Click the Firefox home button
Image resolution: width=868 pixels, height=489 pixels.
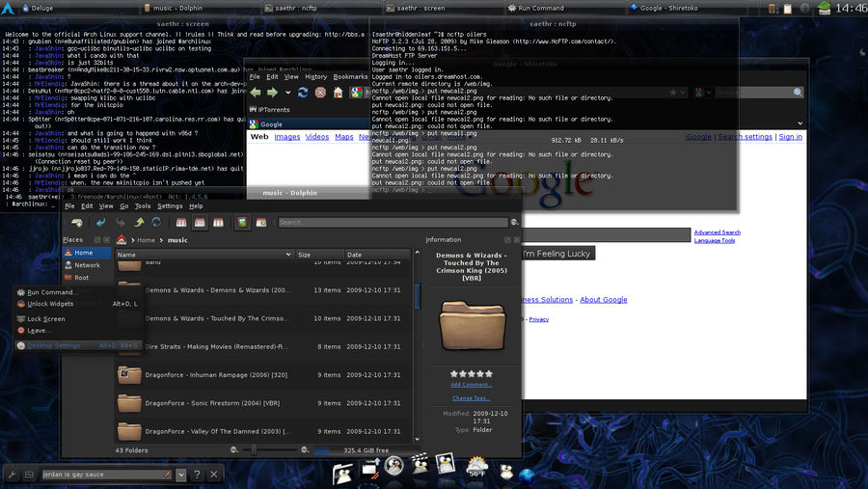(338, 93)
